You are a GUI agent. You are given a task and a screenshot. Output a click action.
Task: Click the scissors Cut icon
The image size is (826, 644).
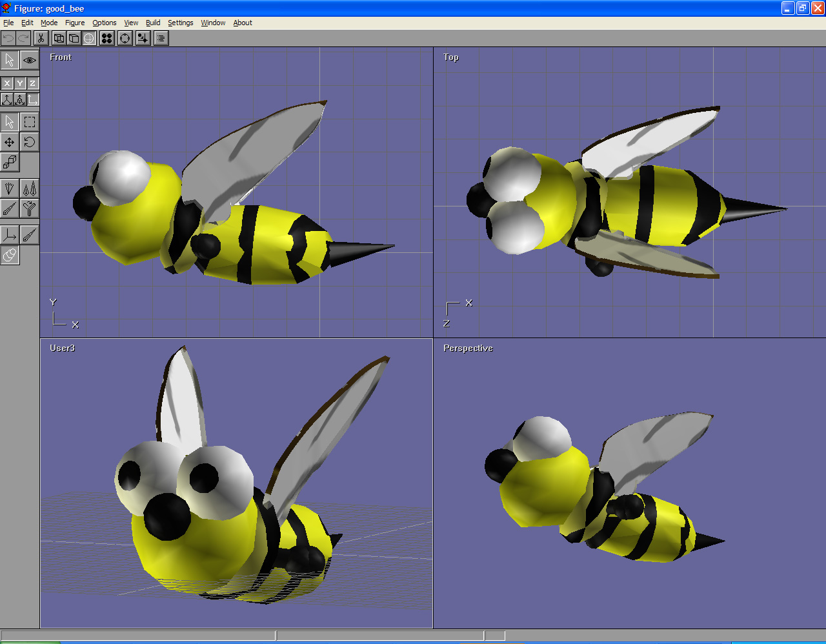[x=41, y=39]
